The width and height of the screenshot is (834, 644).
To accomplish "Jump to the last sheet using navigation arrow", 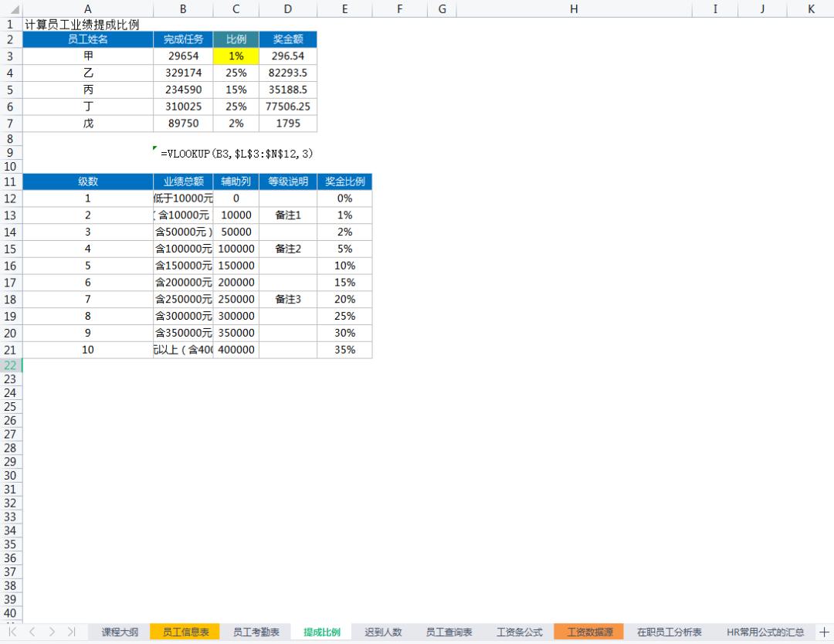I will [x=71, y=632].
